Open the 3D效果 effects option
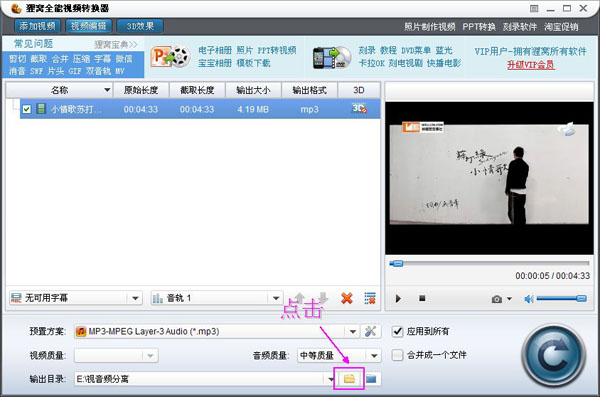600x397 pixels. coord(140,26)
